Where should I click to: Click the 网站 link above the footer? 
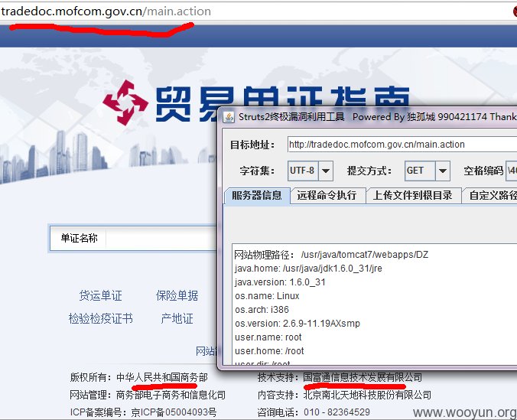coord(206,351)
